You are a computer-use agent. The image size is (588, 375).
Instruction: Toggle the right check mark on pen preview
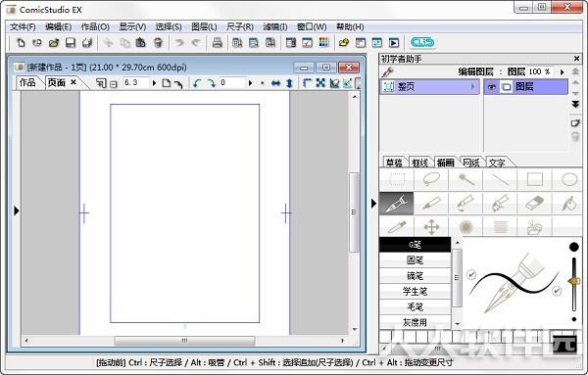[557, 291]
